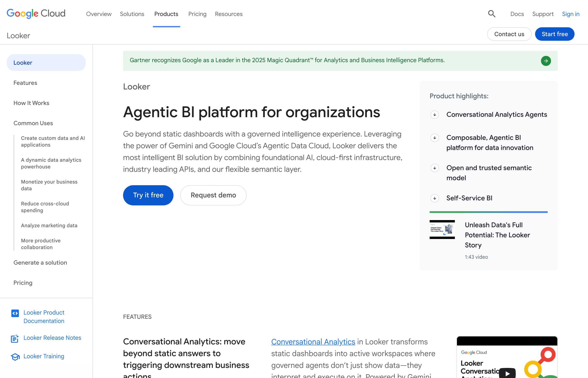The height and width of the screenshot is (378, 588).
Task: Open More productive collaboration
Action: tap(41, 244)
